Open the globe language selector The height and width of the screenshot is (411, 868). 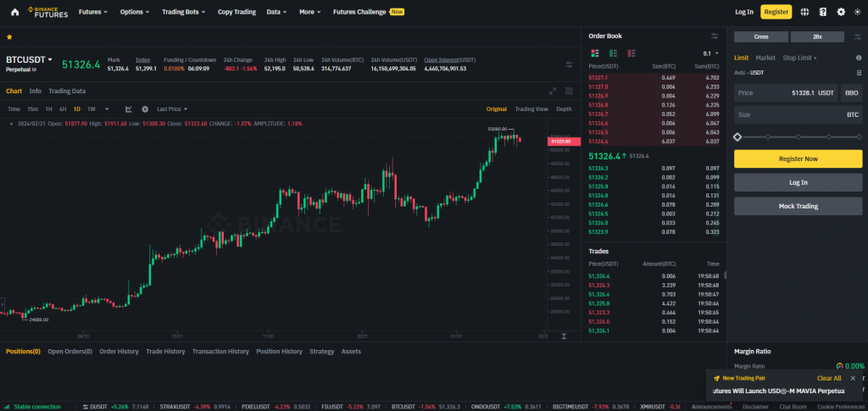(805, 12)
